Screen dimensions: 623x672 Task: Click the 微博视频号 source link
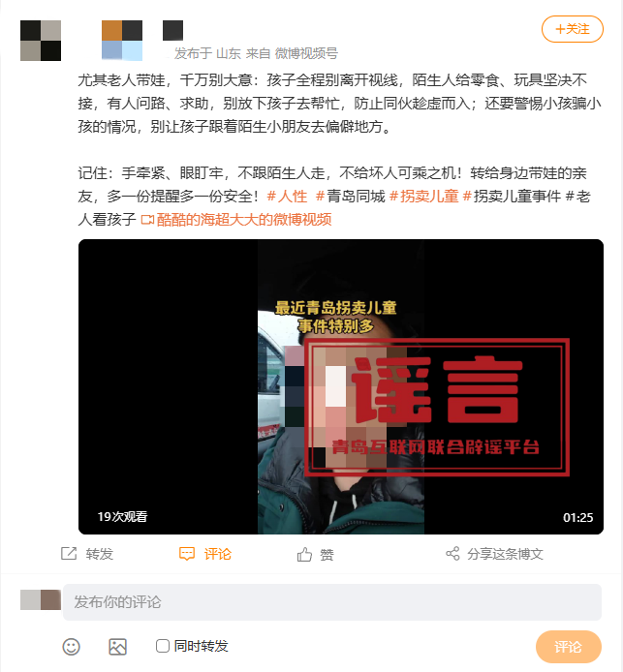click(306, 53)
